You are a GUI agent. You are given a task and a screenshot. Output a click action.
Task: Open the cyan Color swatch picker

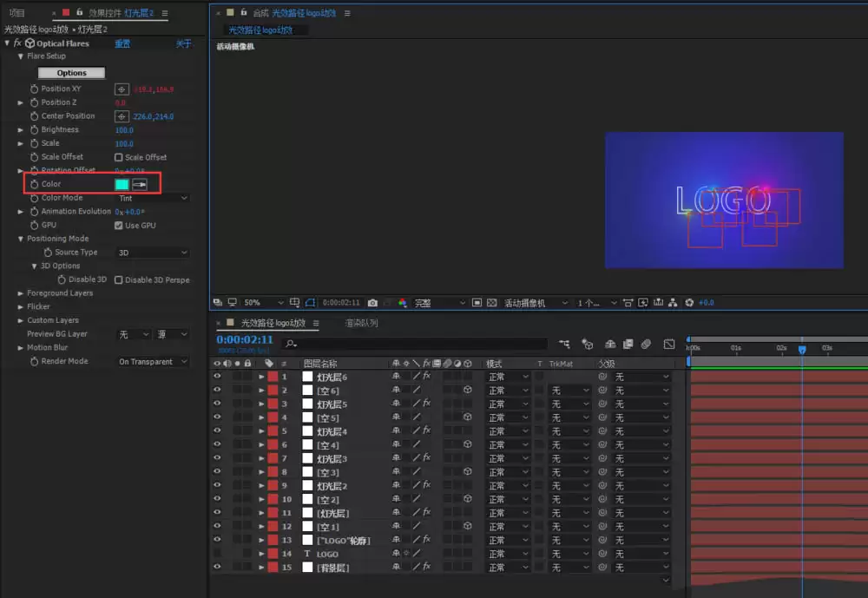point(122,184)
